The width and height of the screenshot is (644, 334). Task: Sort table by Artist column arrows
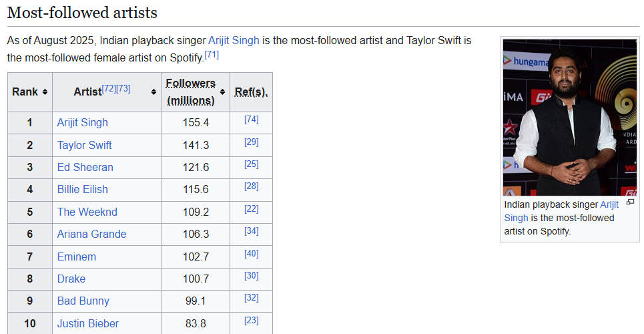pos(153,92)
